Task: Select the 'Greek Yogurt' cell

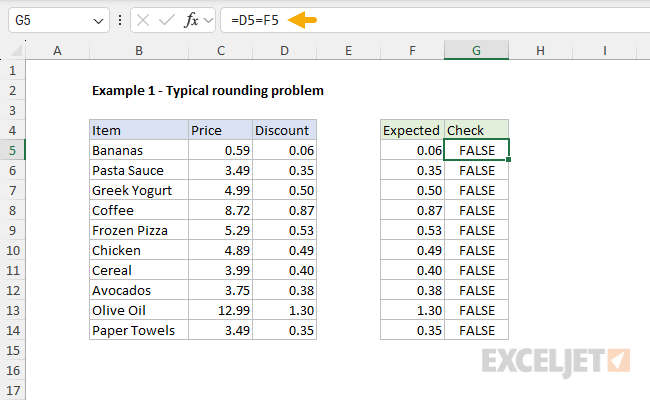Action: click(139, 190)
